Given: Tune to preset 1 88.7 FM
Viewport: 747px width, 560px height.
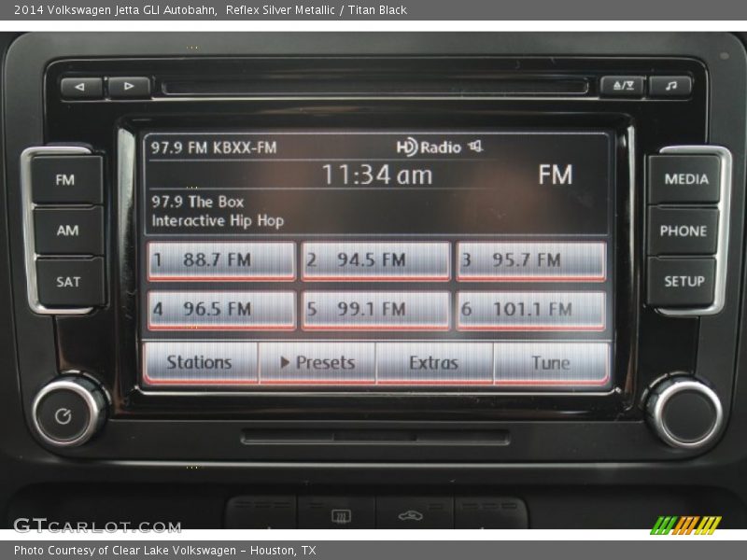Looking at the screenshot, I should click(x=221, y=260).
